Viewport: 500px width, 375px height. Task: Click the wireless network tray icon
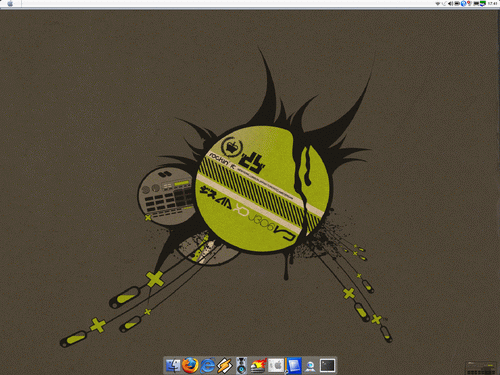point(438,3)
